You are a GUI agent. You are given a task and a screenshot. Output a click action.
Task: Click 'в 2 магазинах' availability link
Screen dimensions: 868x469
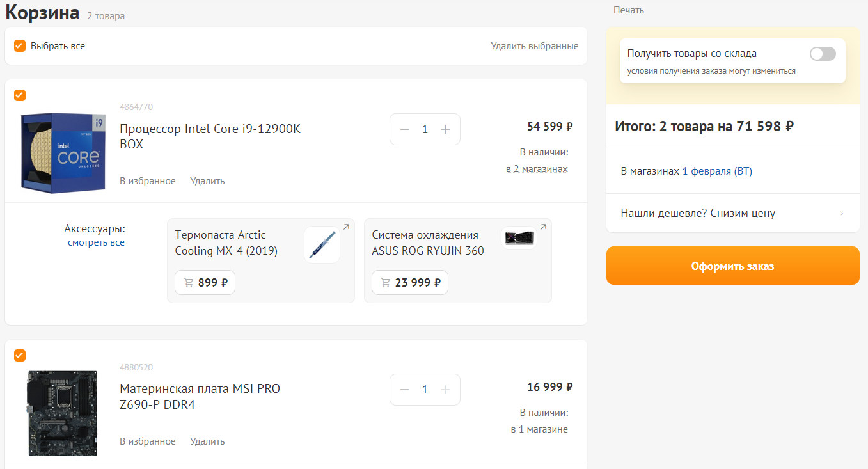(x=537, y=169)
